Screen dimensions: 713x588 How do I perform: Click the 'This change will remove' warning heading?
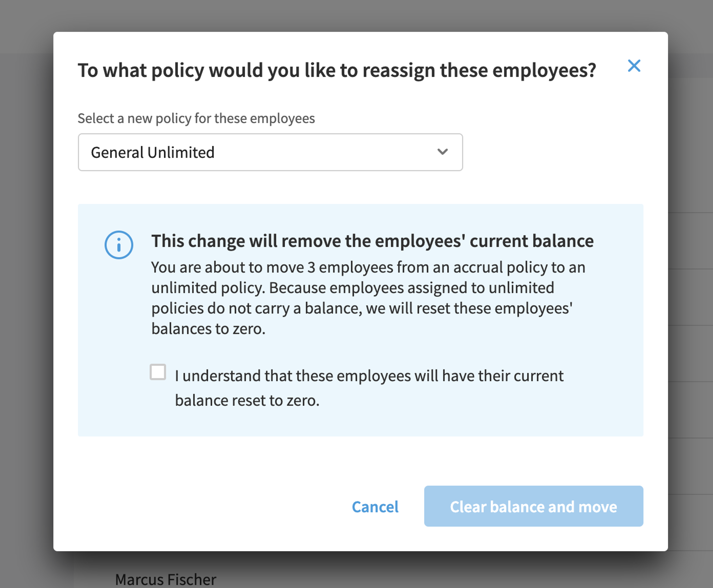pyautogui.click(x=372, y=241)
